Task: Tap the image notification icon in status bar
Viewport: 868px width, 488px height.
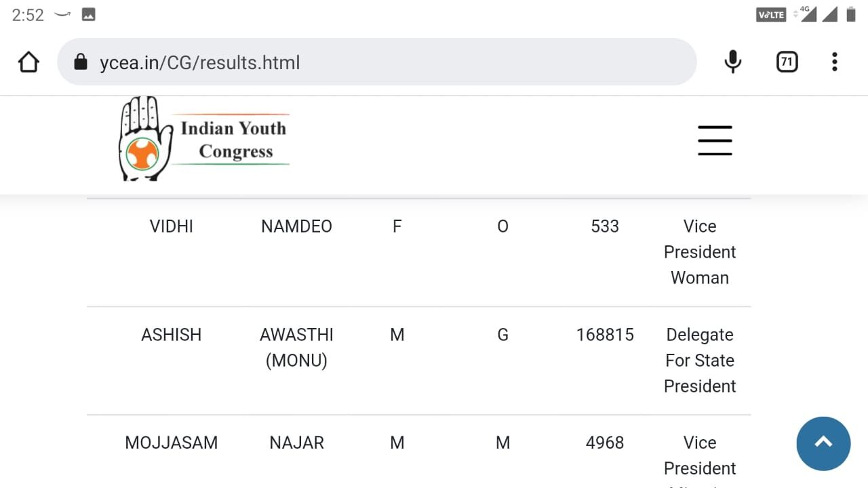Action: pos(88,15)
